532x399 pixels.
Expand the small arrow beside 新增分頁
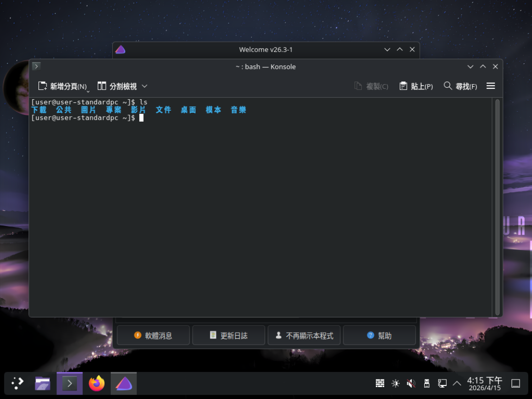click(88, 91)
